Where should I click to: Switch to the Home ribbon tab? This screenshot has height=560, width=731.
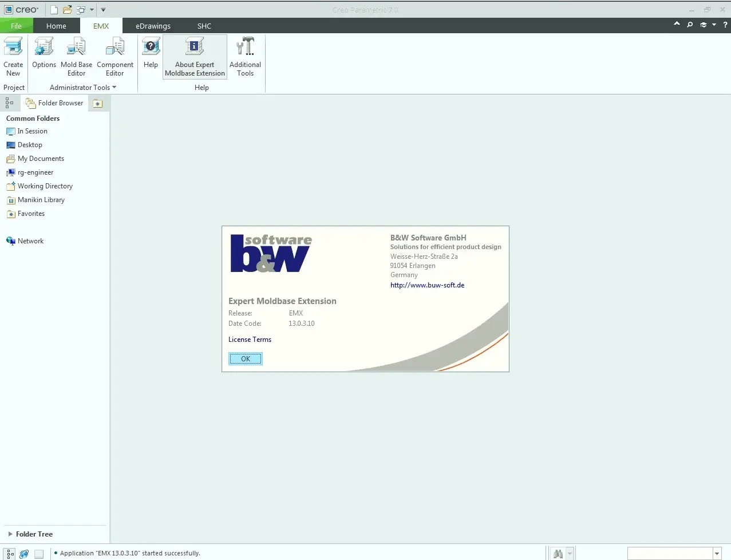(56, 26)
